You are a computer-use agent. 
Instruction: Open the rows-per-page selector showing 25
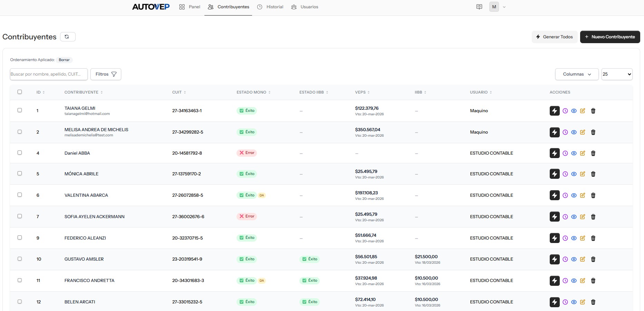pos(616,74)
